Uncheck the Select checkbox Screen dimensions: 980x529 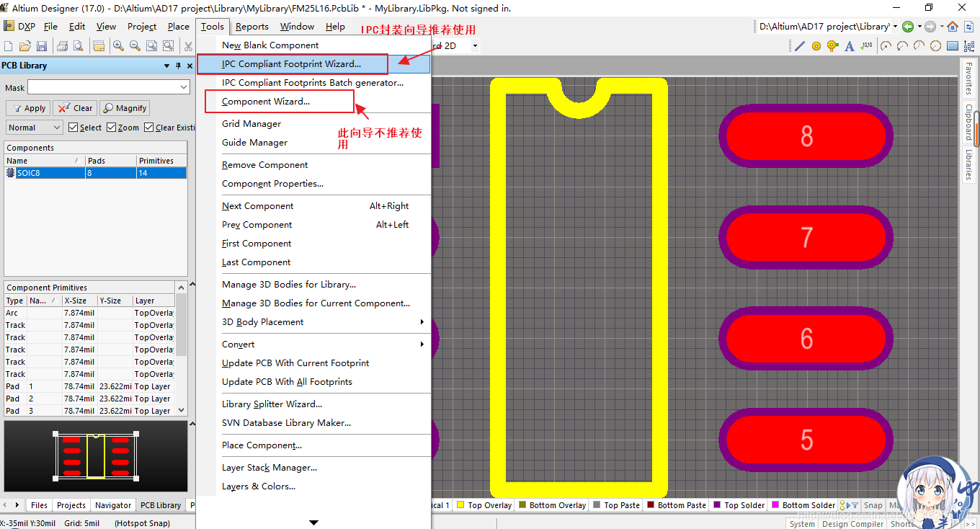click(x=73, y=128)
